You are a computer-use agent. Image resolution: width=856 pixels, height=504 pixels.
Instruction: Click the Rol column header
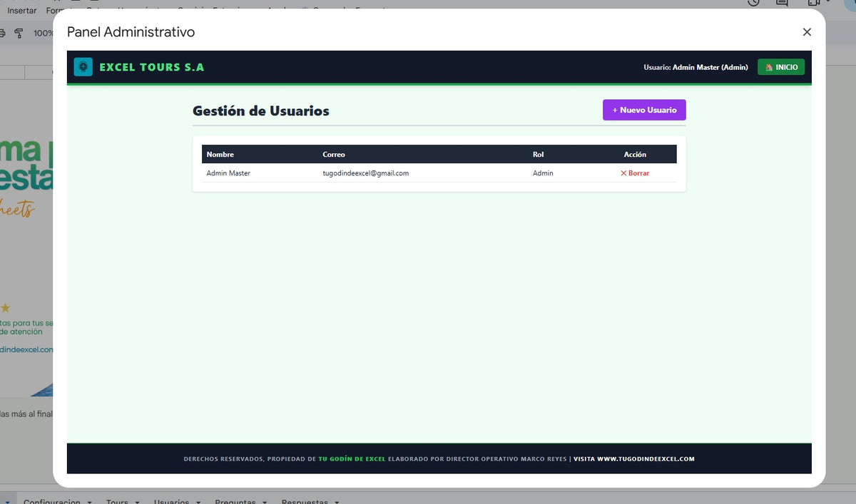point(539,155)
